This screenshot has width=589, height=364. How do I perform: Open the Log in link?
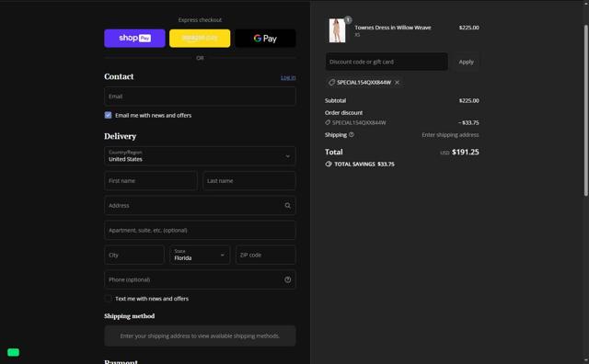click(x=288, y=78)
